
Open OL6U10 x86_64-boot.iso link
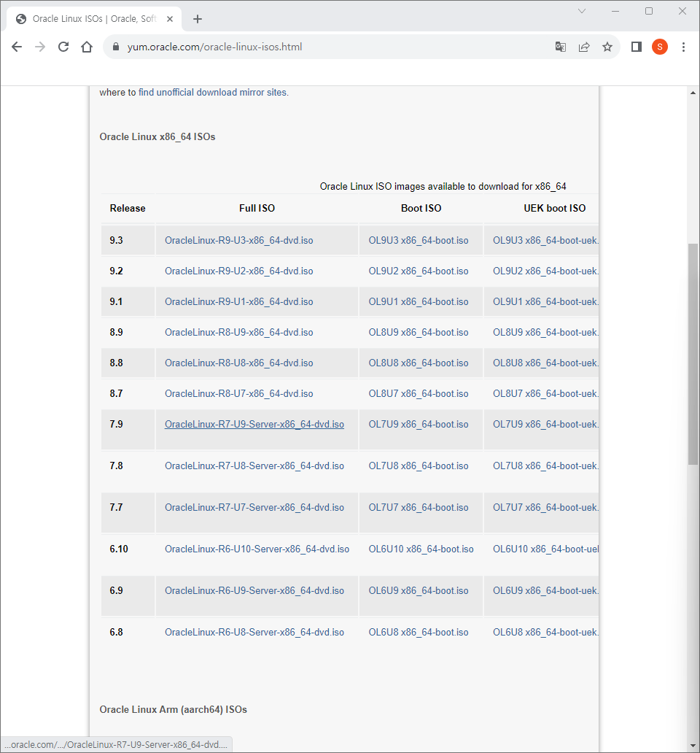point(421,549)
